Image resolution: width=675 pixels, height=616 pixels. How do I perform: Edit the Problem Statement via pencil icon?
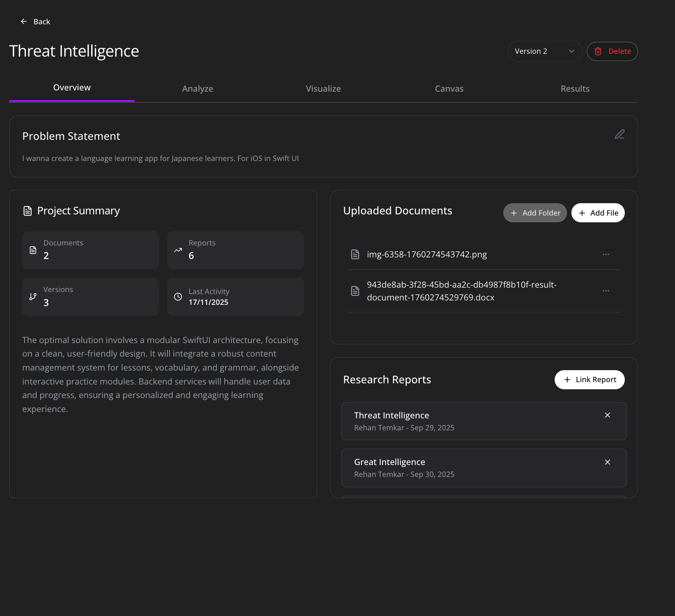619,135
